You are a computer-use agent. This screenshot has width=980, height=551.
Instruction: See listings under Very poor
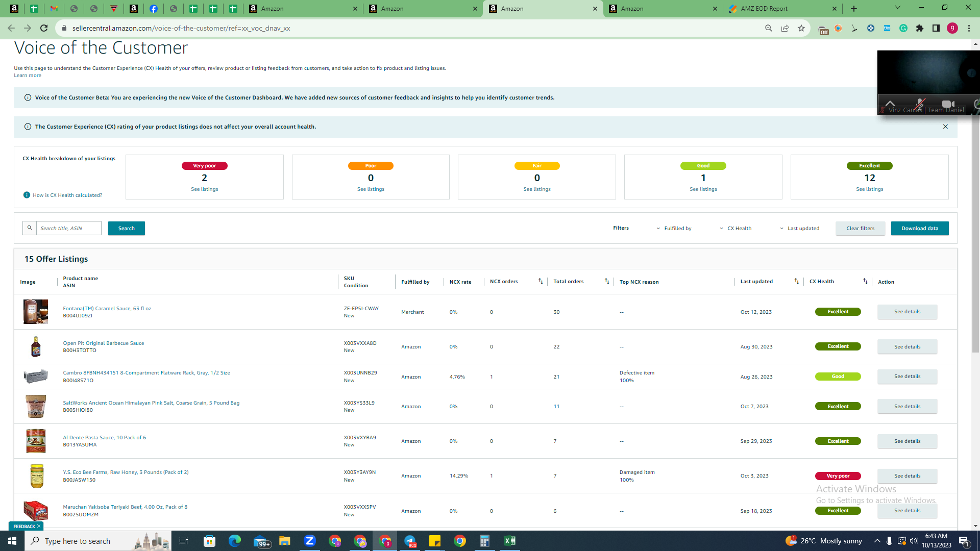click(x=205, y=189)
